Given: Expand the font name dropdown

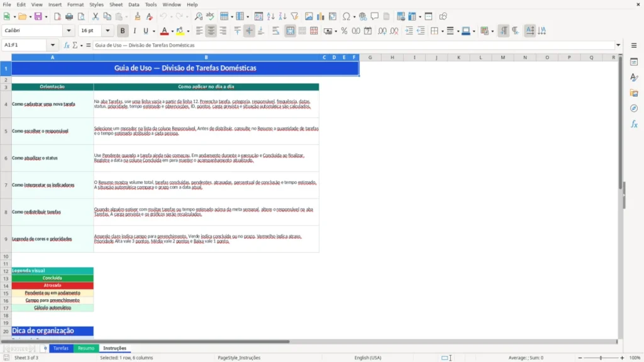Looking at the screenshot, I should (x=69, y=30).
